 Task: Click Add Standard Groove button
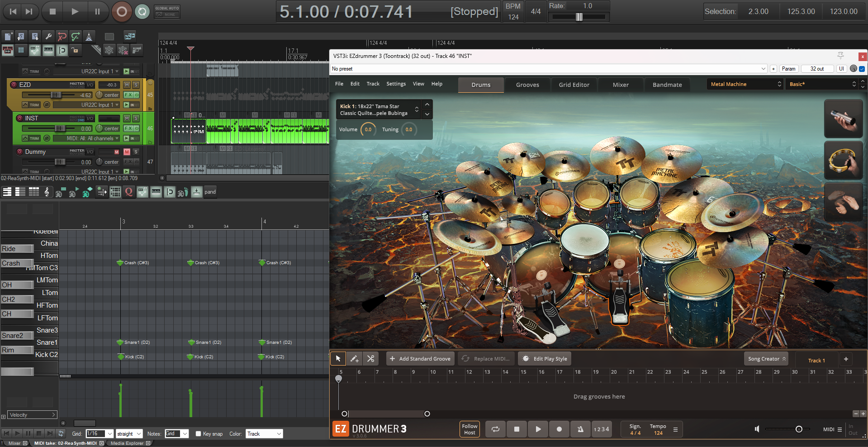coord(420,359)
